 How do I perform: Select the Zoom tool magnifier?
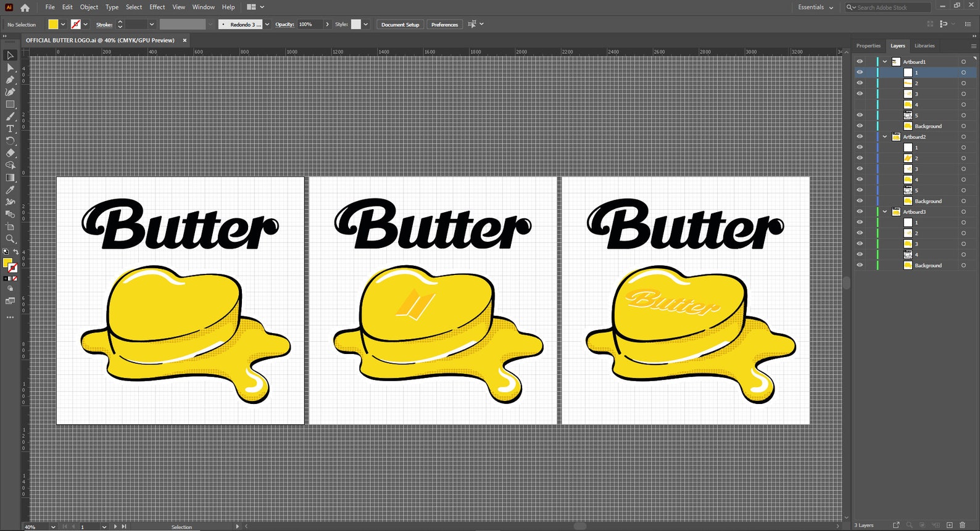10,239
